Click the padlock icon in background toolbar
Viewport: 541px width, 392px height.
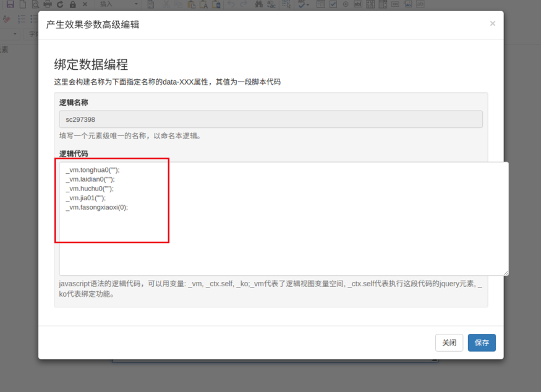point(72,4)
